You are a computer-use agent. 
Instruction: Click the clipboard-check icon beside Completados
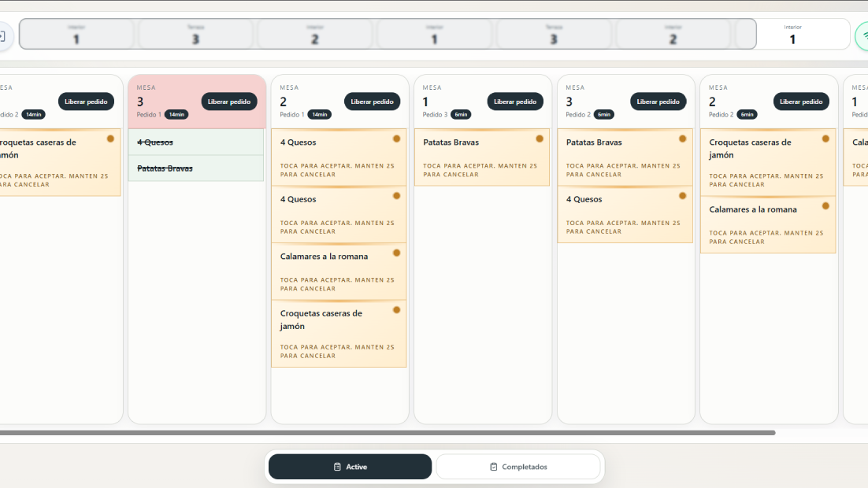coord(493,467)
